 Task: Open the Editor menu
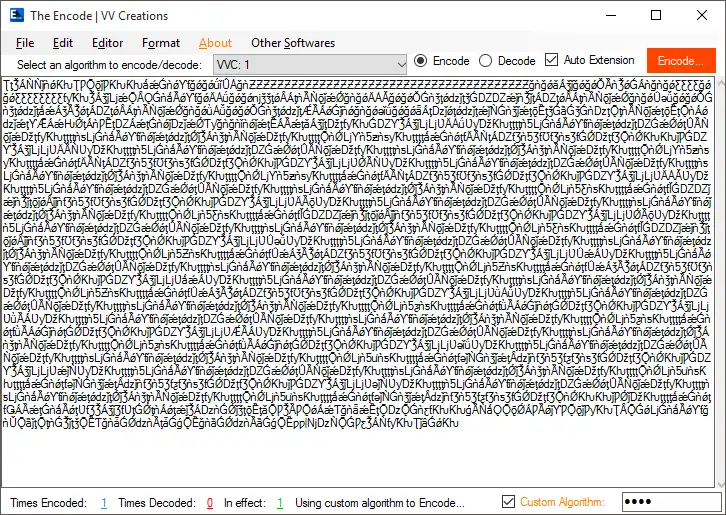click(107, 43)
